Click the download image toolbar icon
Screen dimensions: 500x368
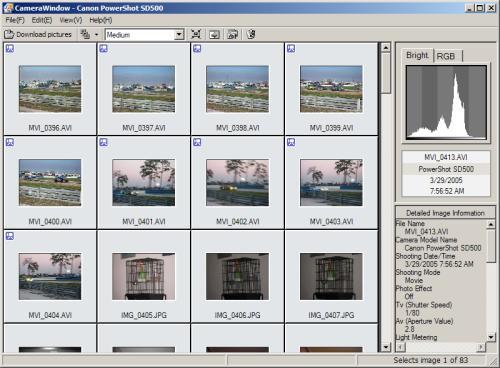tap(214, 34)
